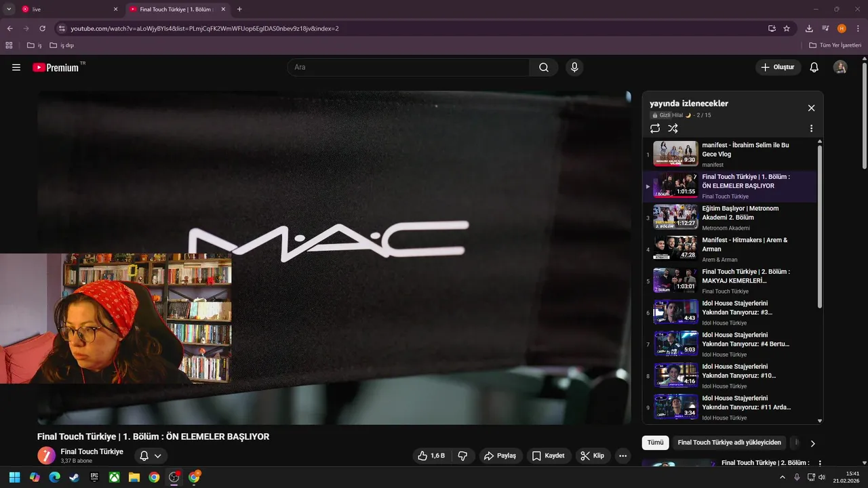Image resolution: width=868 pixels, height=488 pixels.
Task: Close the 'live' browser tab
Action: 115,9
